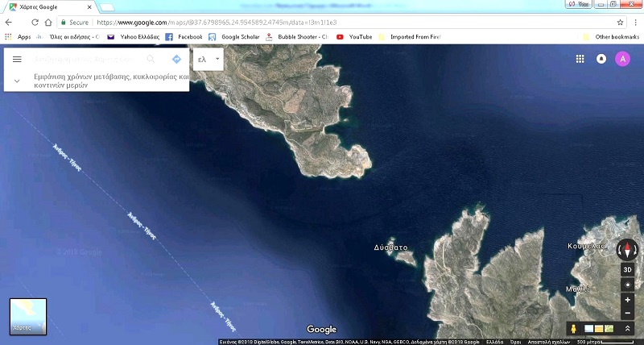Open the ελ language dropdown

[x=208, y=59]
